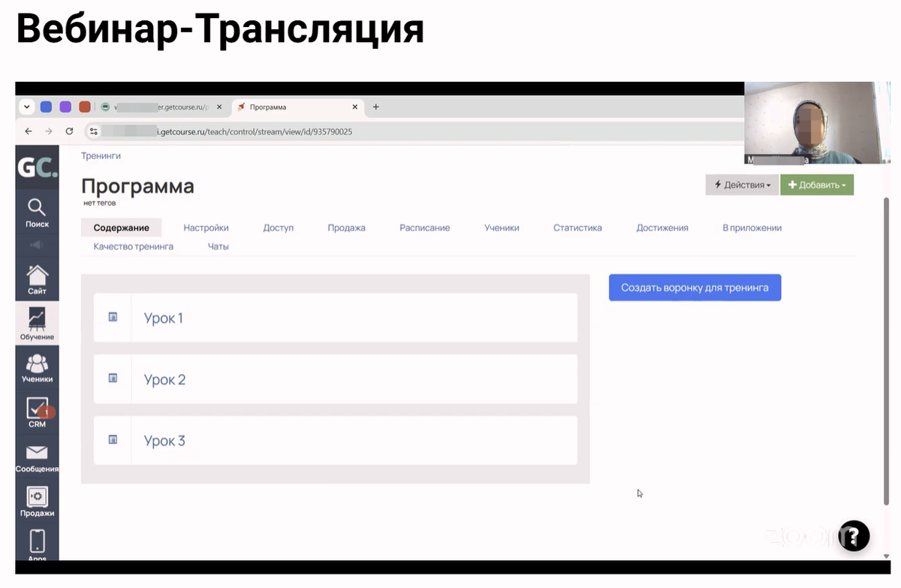
Task: Click the sidebar speaker sound icon
Action: point(37,245)
